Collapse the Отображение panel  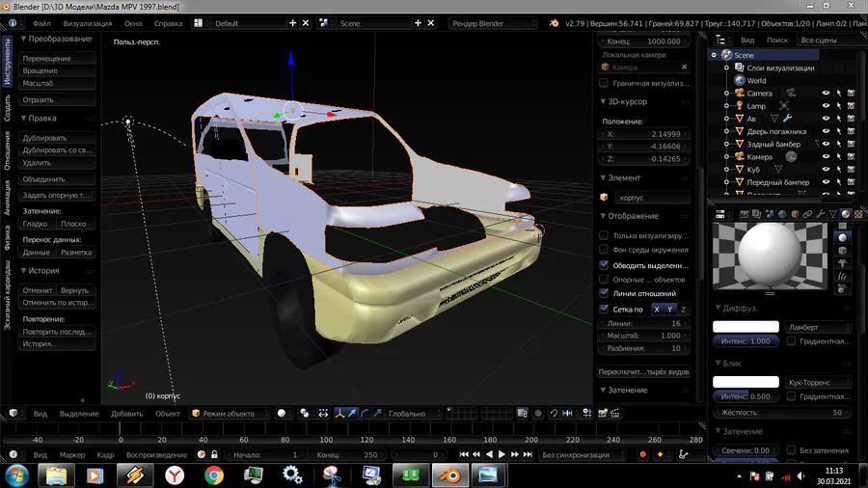coord(603,216)
